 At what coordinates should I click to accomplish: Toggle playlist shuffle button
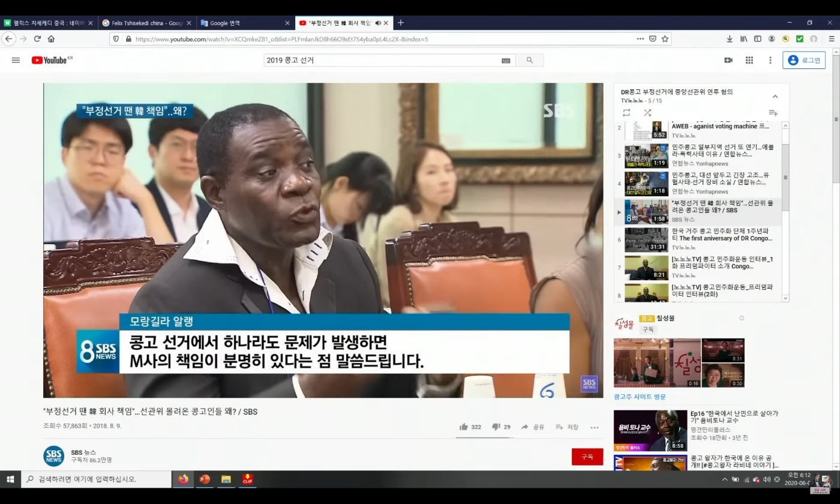(647, 112)
